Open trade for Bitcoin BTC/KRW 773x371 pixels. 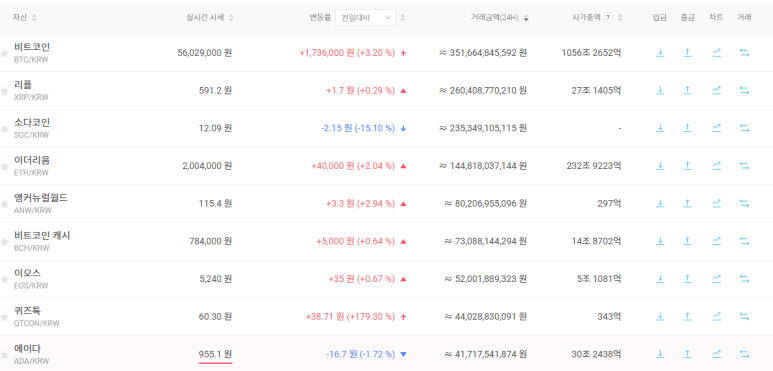click(x=744, y=53)
